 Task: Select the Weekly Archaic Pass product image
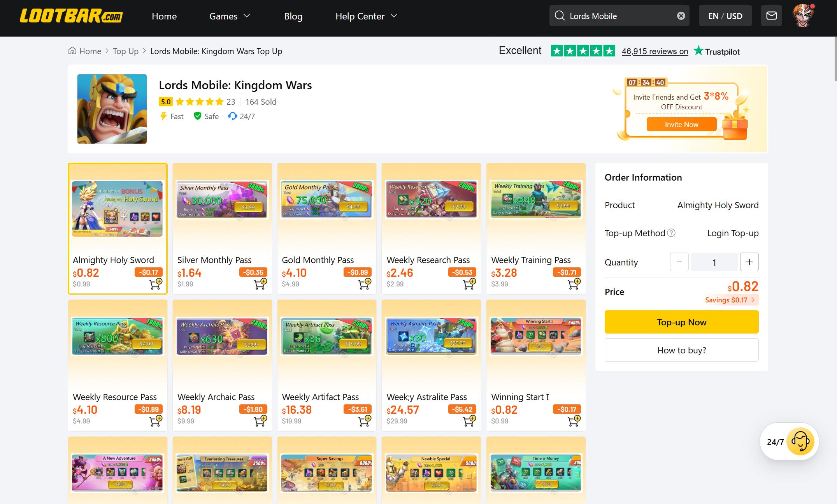pyautogui.click(x=222, y=336)
